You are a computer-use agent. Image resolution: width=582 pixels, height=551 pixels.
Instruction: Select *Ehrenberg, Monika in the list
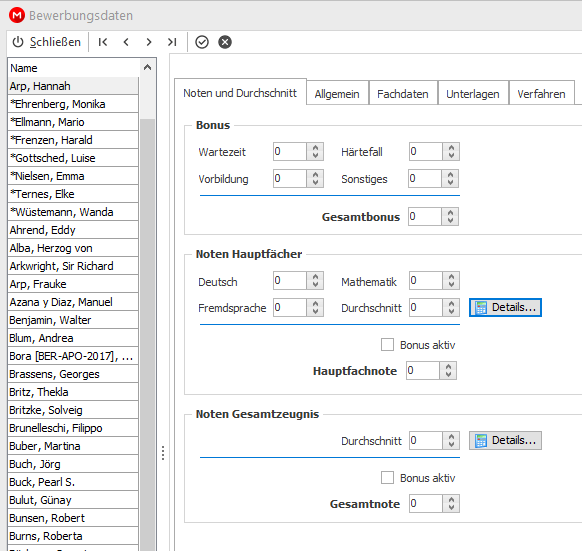[73, 104]
